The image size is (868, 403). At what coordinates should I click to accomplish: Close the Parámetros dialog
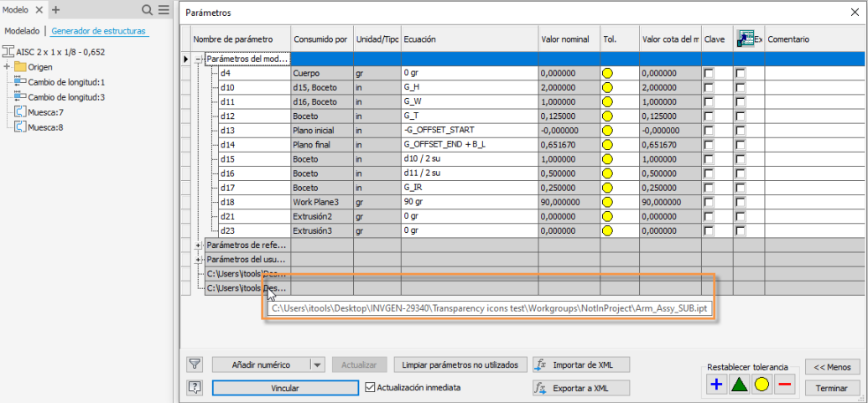(855, 13)
